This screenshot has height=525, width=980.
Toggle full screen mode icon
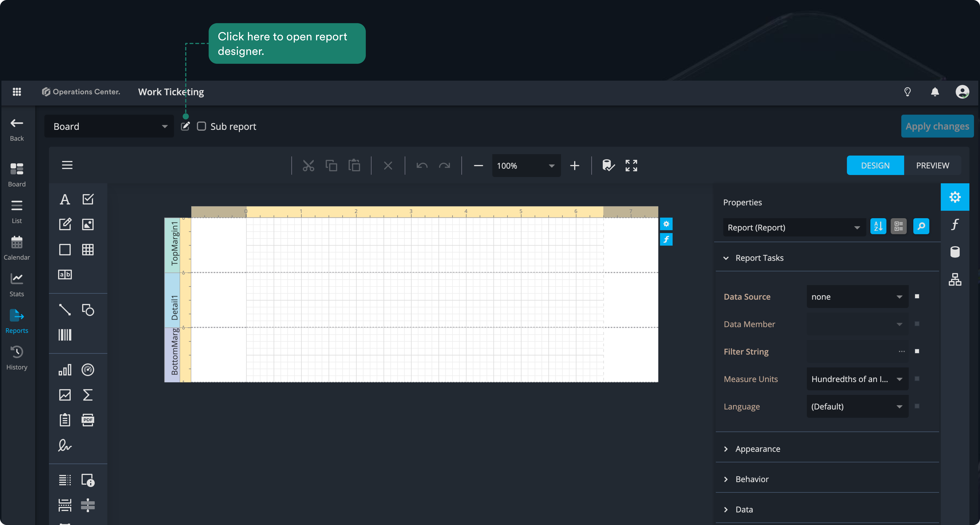[632, 165]
